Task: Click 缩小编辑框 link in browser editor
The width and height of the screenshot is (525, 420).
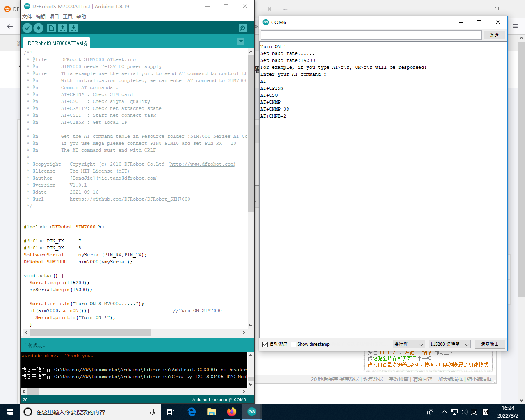Action: coord(479,379)
